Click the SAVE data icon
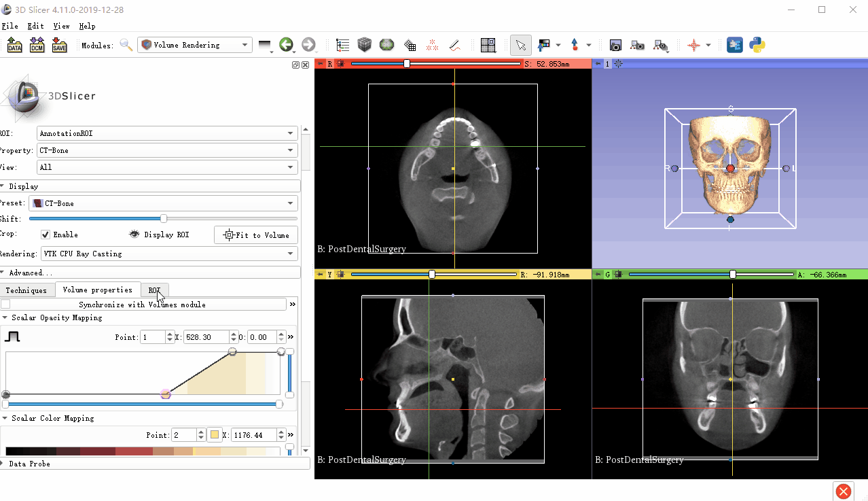Viewport: 868px width, 501px height. 59,45
